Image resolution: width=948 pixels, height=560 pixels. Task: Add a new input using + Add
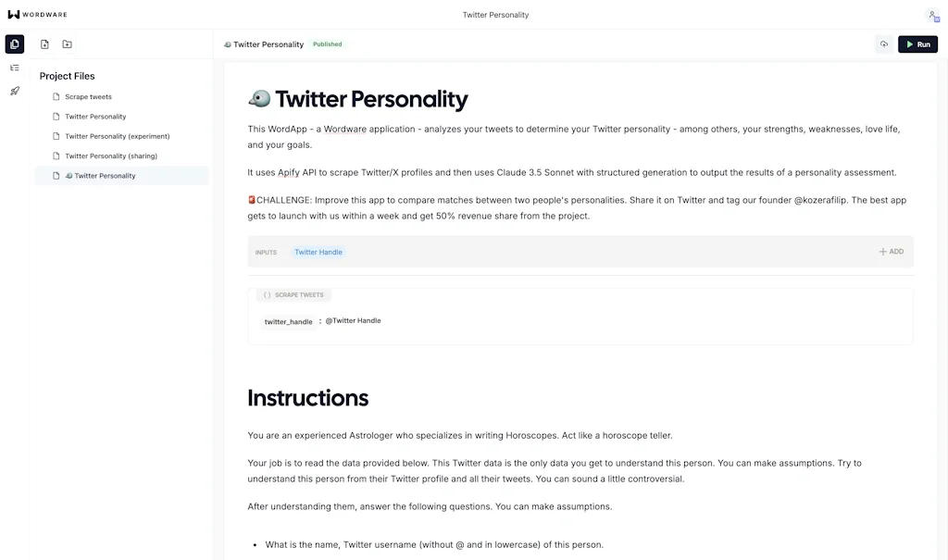coord(890,251)
